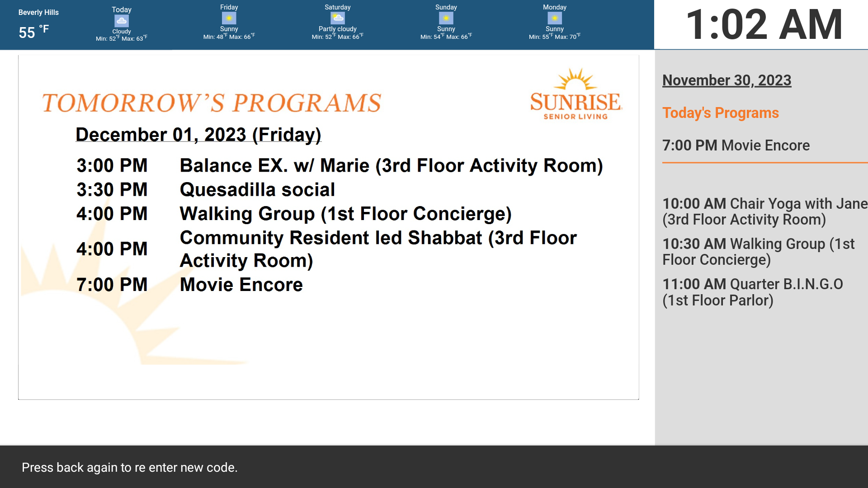Click the December 01, 2023 (Friday) heading

(x=198, y=135)
